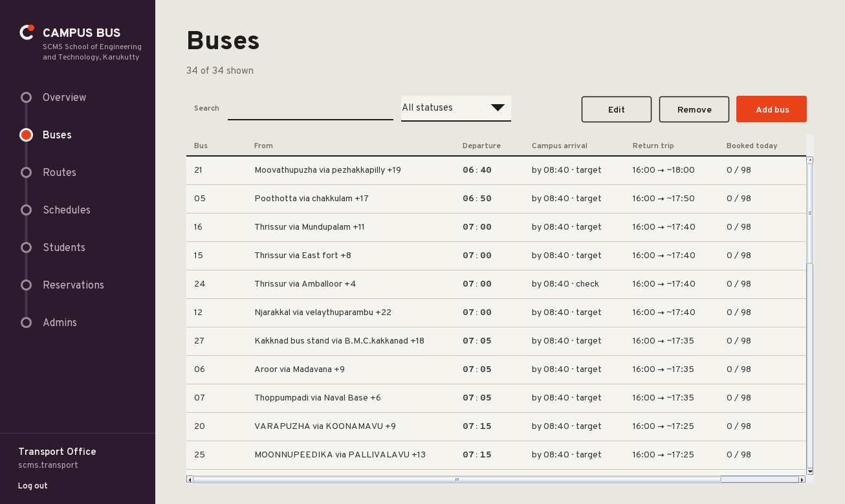Click the vertical scrollbar up arrow
845x504 pixels.
coord(810,160)
